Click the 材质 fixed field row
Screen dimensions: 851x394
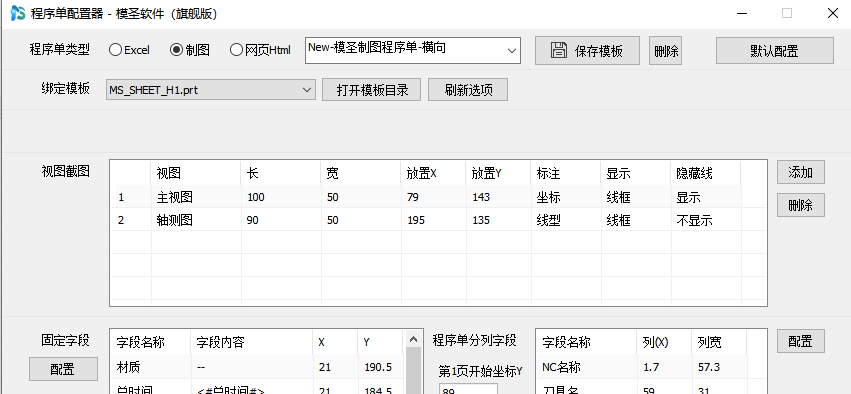[x=258, y=367]
